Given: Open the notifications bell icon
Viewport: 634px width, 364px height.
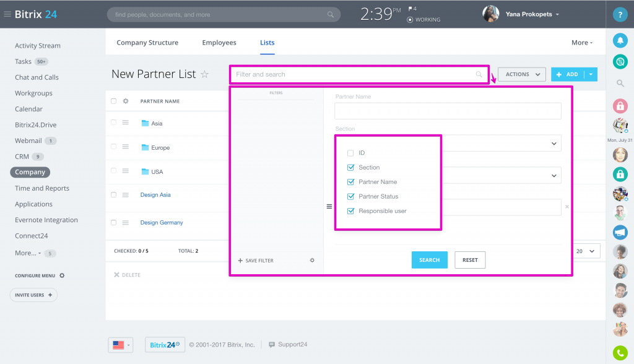Looking at the screenshot, I should click(x=620, y=40).
